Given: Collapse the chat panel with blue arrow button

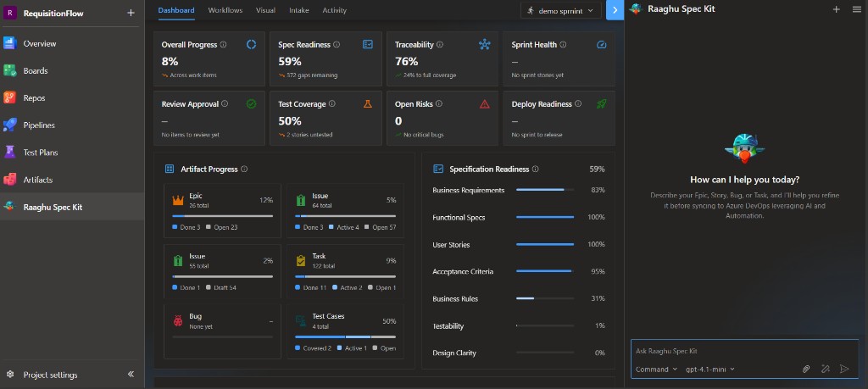Looking at the screenshot, I should tap(615, 10).
